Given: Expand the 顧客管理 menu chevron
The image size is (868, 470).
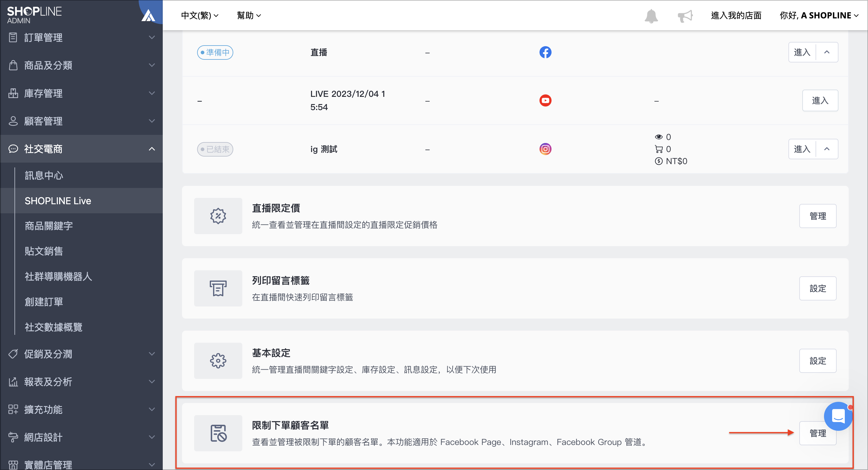Looking at the screenshot, I should 152,121.
